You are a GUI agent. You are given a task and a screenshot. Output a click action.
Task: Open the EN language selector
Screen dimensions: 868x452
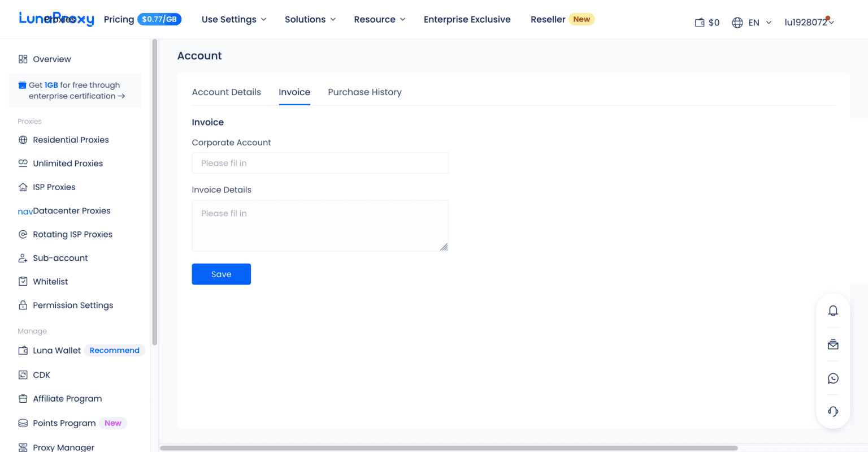coord(752,22)
